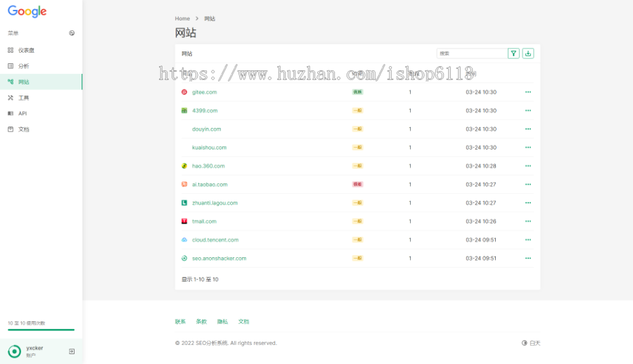Screen dimensions: 633x364
Task: Click the API book icon
Action: tap(11, 113)
